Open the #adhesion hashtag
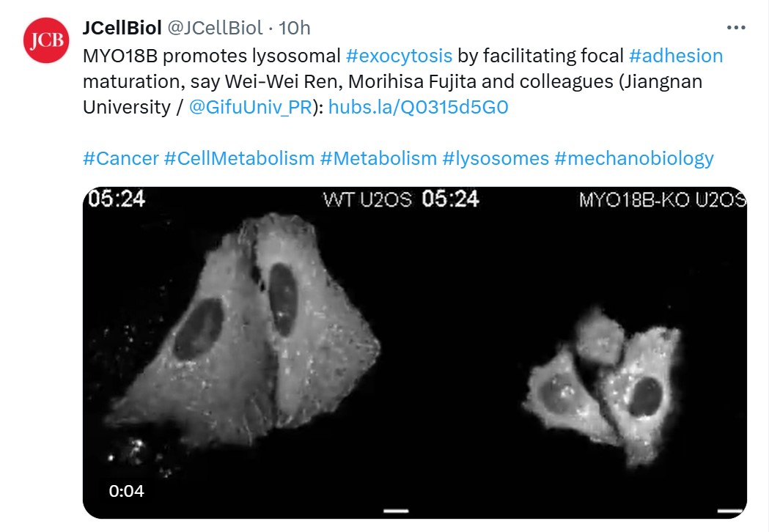 point(675,56)
